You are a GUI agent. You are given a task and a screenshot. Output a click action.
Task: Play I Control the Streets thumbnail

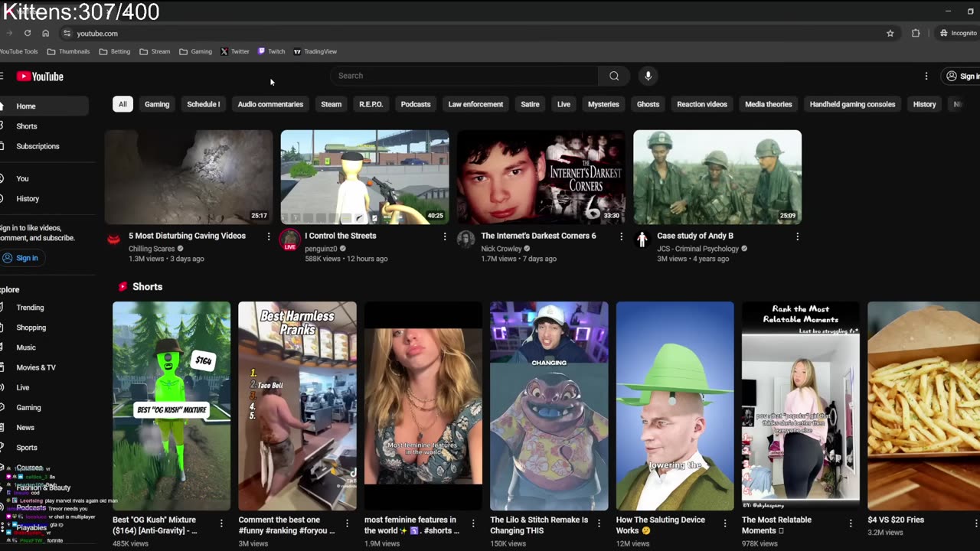pos(364,177)
